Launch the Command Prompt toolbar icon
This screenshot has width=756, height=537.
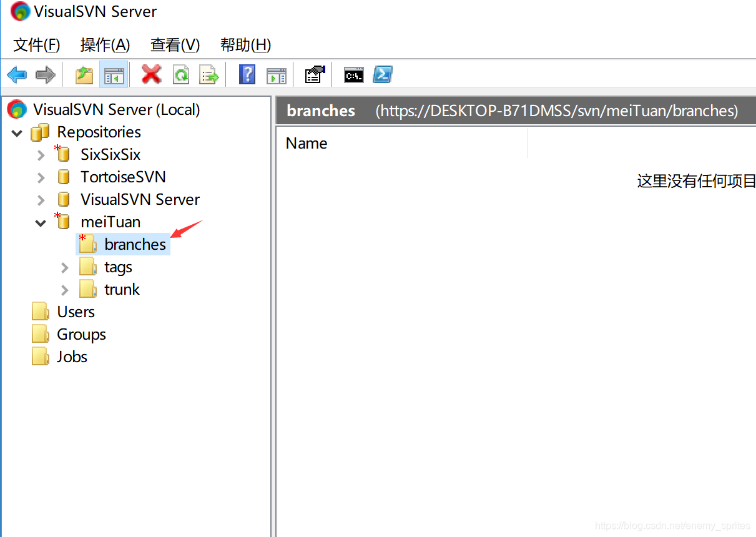[354, 76]
